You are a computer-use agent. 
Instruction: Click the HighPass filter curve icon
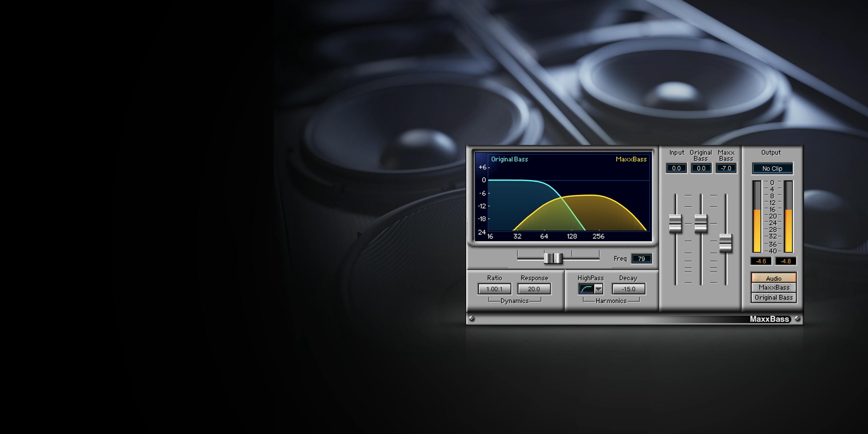[587, 289]
